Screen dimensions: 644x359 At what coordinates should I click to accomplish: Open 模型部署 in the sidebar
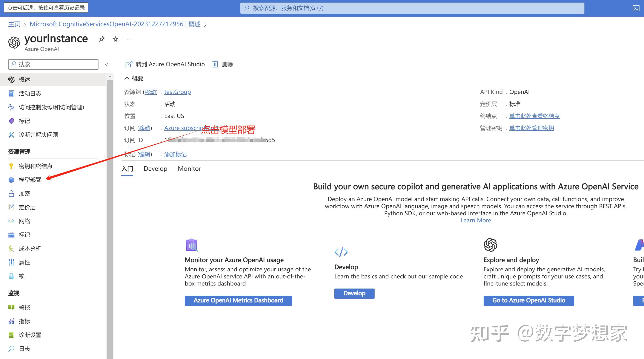[30, 180]
